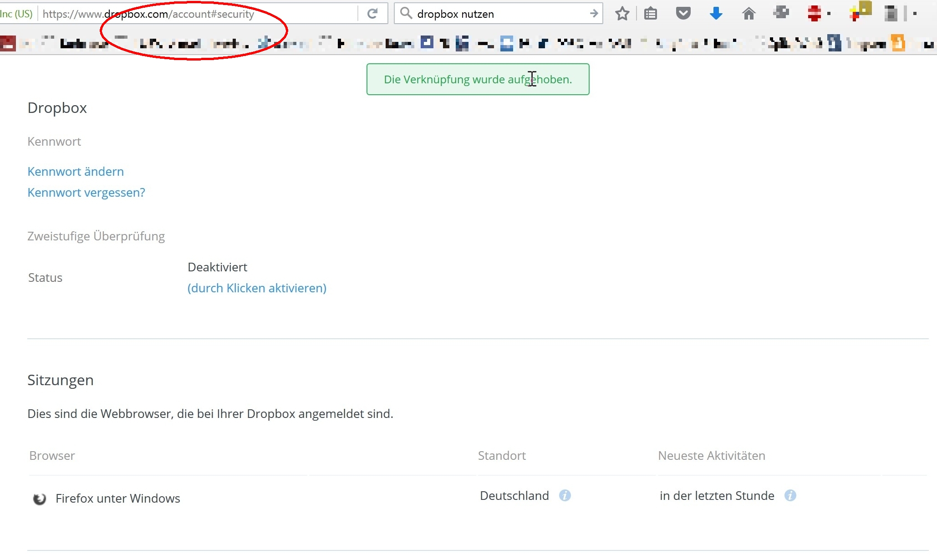Screen dimensions: 937x560
Task: Open the blue downloads arrow
Action: point(716,14)
